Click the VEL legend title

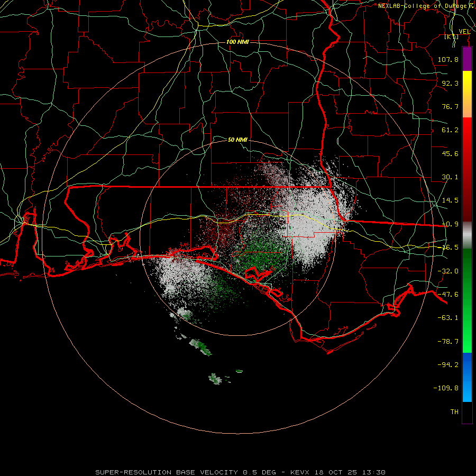click(464, 31)
